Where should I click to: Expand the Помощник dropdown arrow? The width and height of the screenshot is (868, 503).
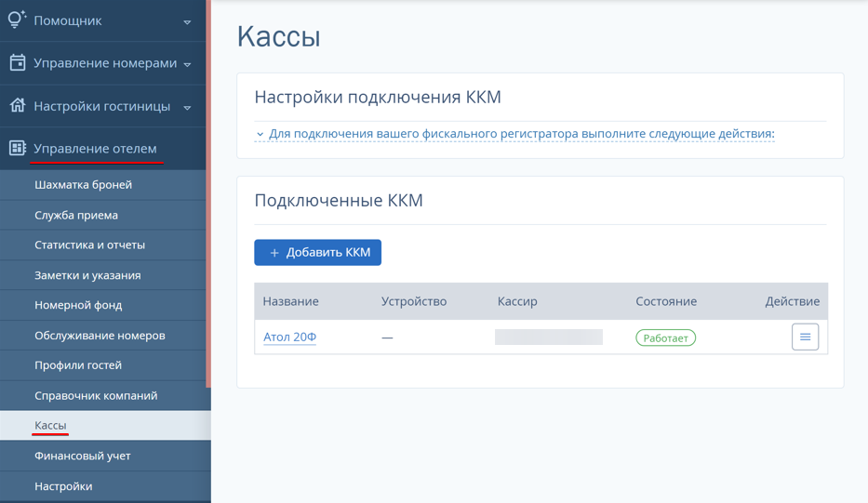(187, 22)
